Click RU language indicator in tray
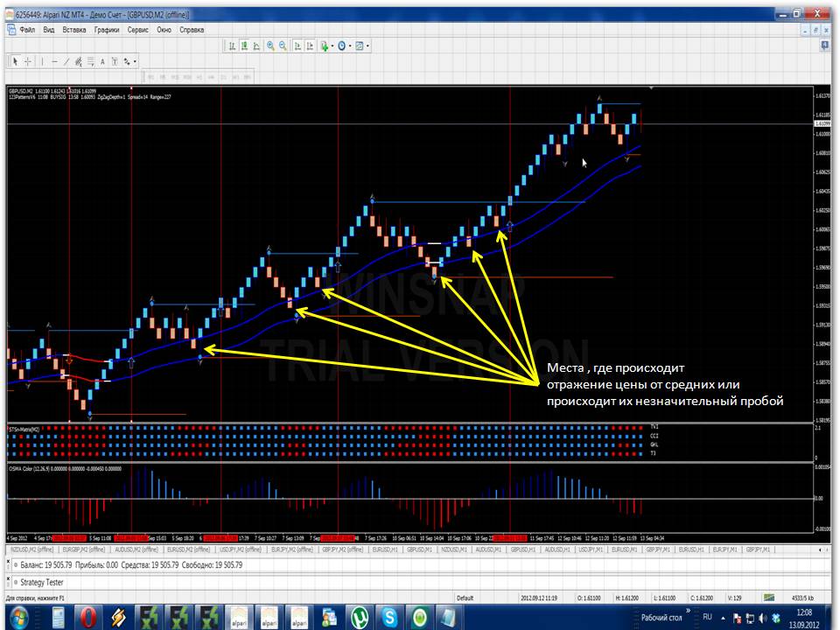This screenshot has height=630, width=840. (x=707, y=617)
